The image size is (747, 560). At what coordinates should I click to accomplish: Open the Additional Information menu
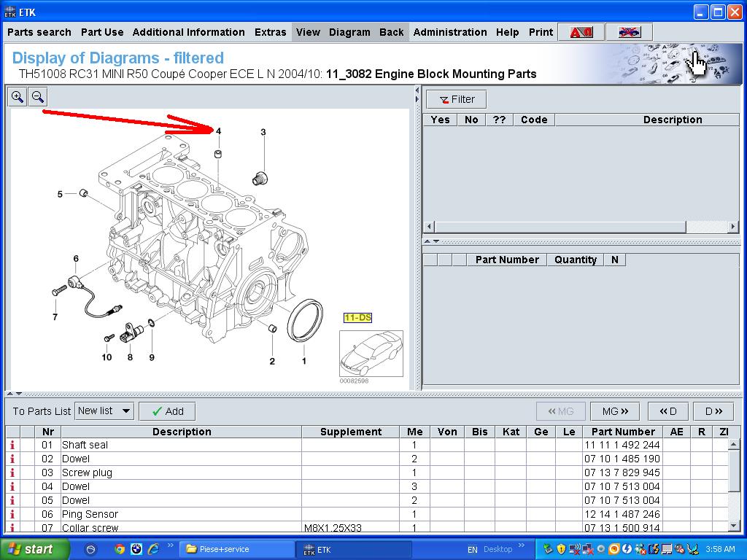coord(188,32)
